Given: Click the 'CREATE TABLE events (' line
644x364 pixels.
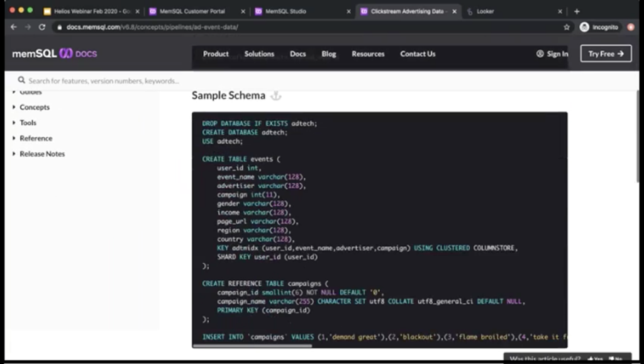Looking at the screenshot, I should (241, 159).
